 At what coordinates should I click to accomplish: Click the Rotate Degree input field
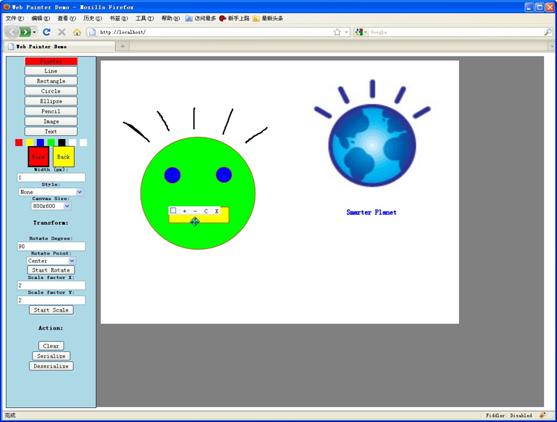point(51,246)
